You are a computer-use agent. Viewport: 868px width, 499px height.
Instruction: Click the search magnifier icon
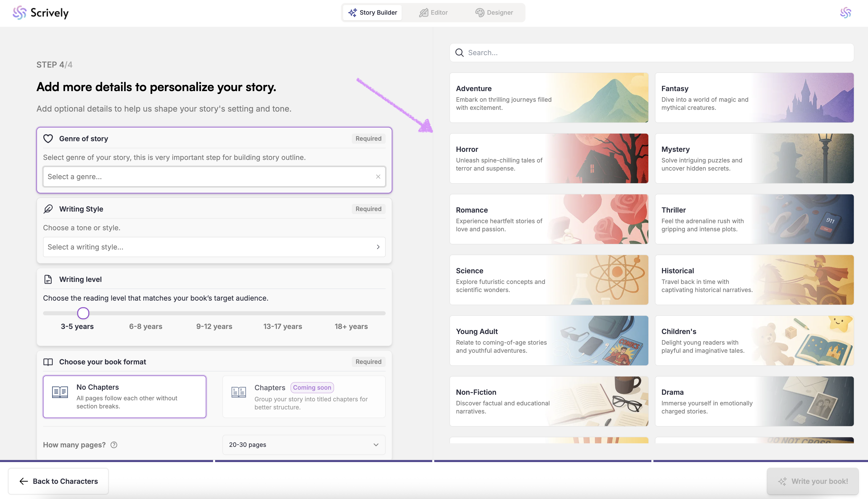[459, 53]
